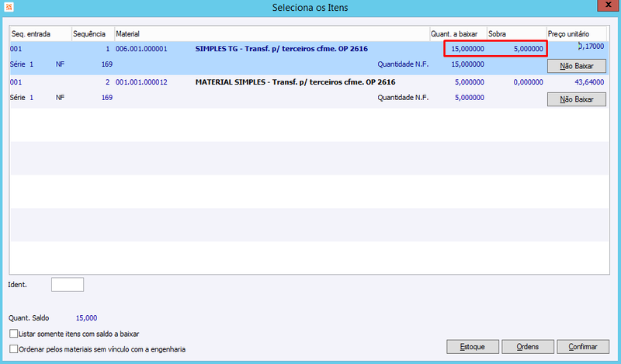
Task: Click Quantidade N.F. value 5,000000
Action: (470, 98)
